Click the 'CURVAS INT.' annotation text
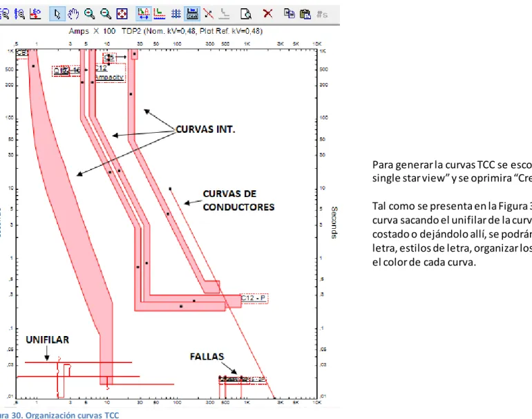532x419 pixels. [205, 129]
